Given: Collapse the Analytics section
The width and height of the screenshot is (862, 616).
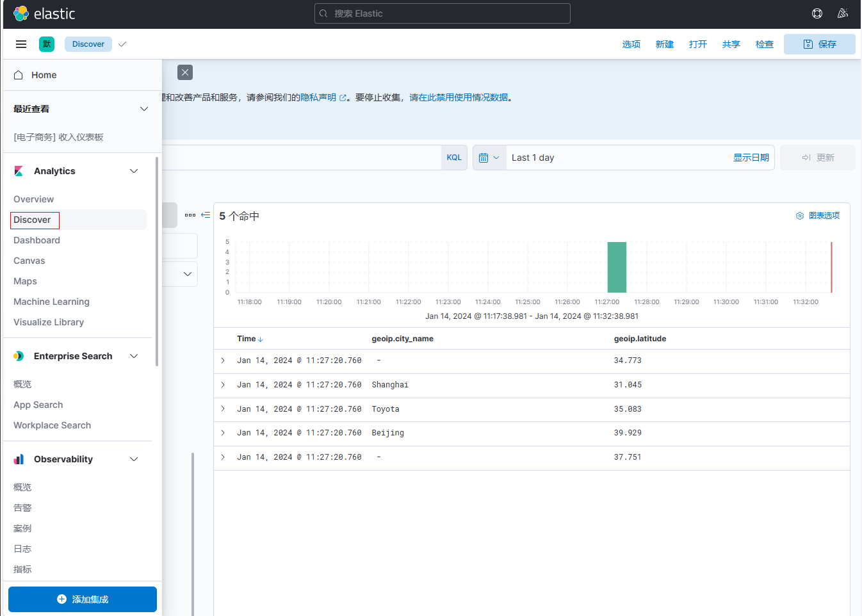Looking at the screenshot, I should pyautogui.click(x=134, y=171).
